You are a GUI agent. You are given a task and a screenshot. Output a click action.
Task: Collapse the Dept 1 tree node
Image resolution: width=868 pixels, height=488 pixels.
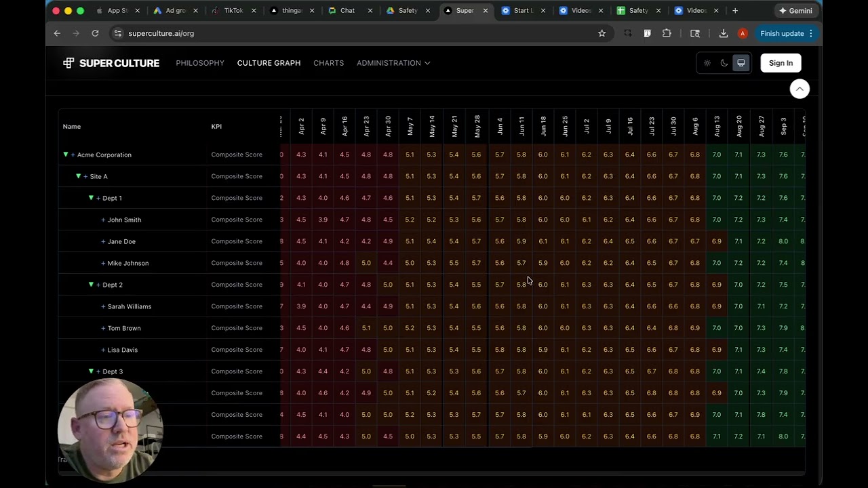(x=91, y=198)
